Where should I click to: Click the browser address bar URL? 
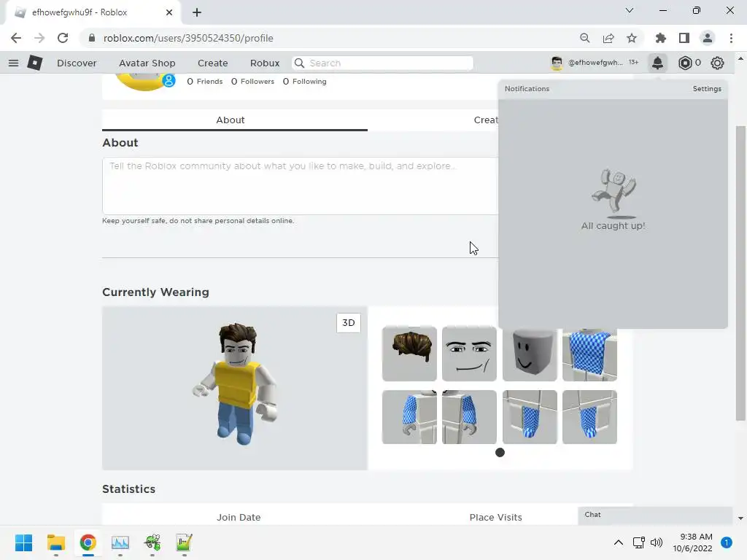tap(188, 38)
